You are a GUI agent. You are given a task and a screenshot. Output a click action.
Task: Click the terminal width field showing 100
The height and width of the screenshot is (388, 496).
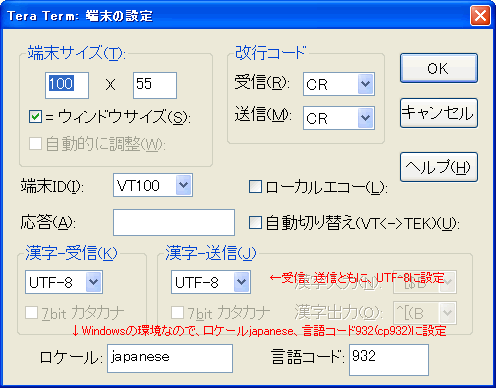67,85
